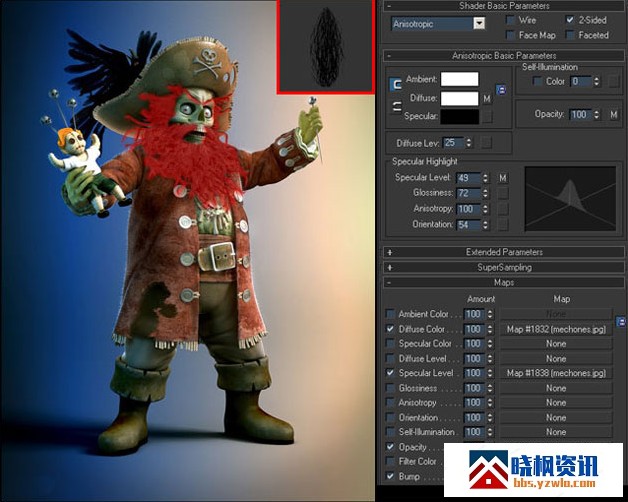Open Map #1838 (mechones.jpg) Specular Level map
The image size is (628, 502).
556,373
